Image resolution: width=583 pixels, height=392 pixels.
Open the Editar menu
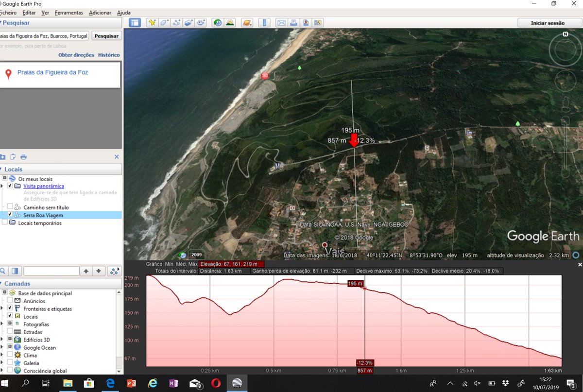tap(29, 13)
